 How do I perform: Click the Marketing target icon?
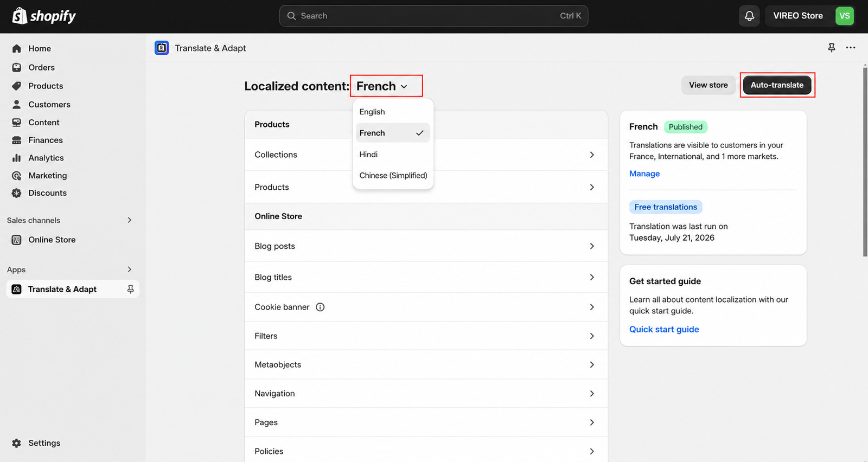17,176
